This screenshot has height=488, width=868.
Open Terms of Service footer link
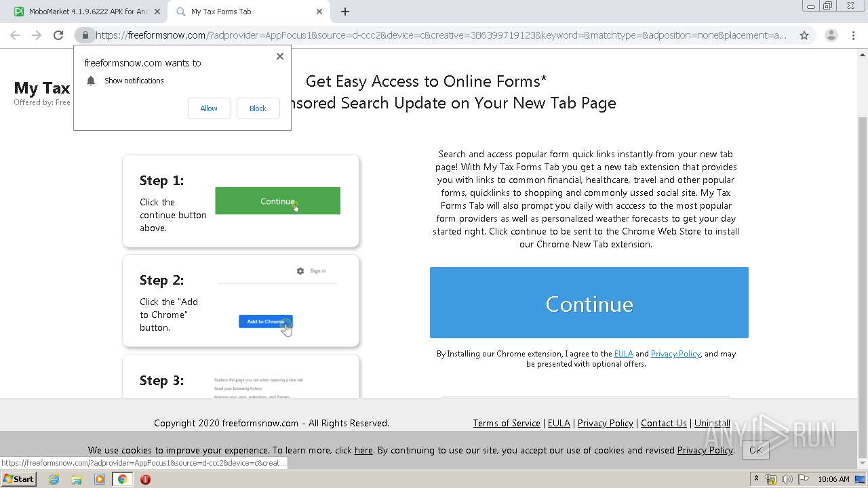(507, 423)
